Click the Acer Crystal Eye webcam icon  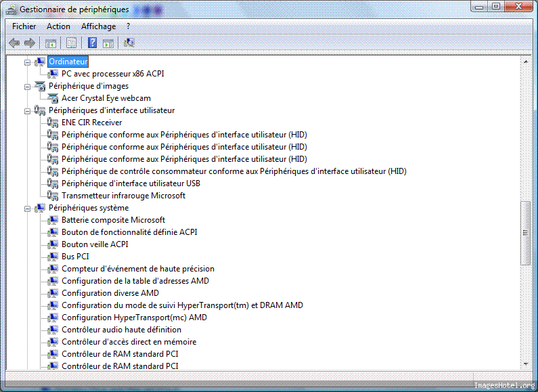pos(53,98)
